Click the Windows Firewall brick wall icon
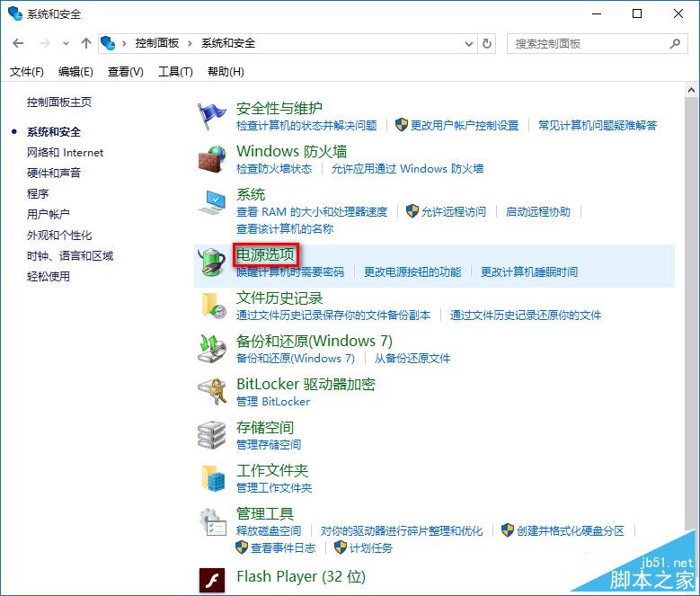Screen dimensions: 700x596 (212, 159)
